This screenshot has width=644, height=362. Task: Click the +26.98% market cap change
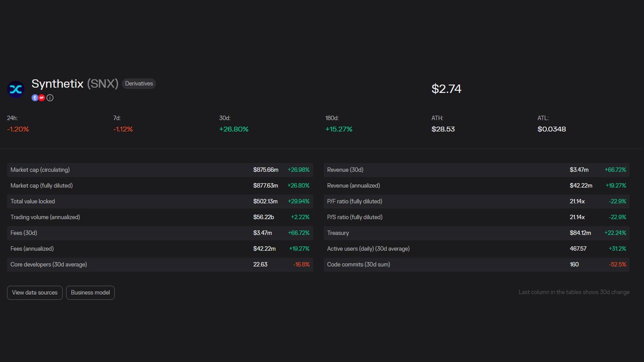299,170
